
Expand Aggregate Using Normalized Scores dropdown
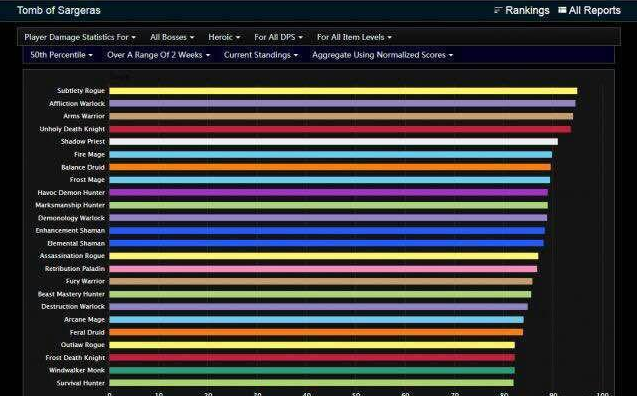(x=382, y=55)
